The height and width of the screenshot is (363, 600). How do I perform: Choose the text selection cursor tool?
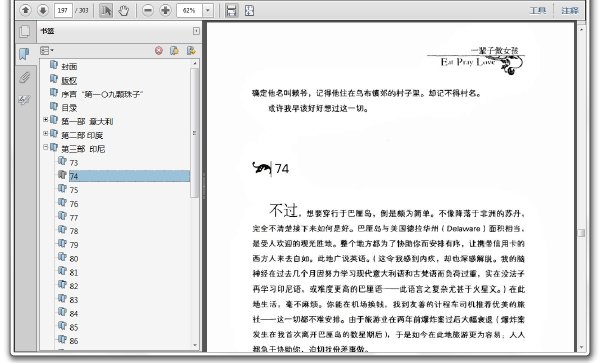(x=106, y=10)
